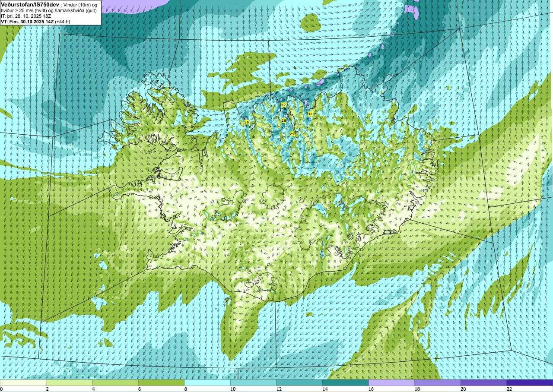Screen dimensions: 553x392
Task: Choose the 6–8 m/s green legend swatch
Action: (x=161, y=383)
